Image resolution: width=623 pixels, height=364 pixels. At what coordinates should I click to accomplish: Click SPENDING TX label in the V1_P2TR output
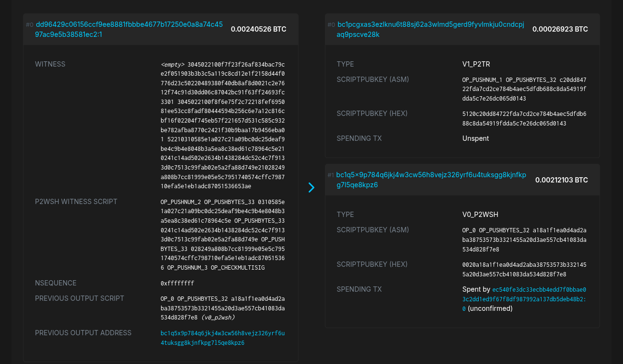point(360,138)
